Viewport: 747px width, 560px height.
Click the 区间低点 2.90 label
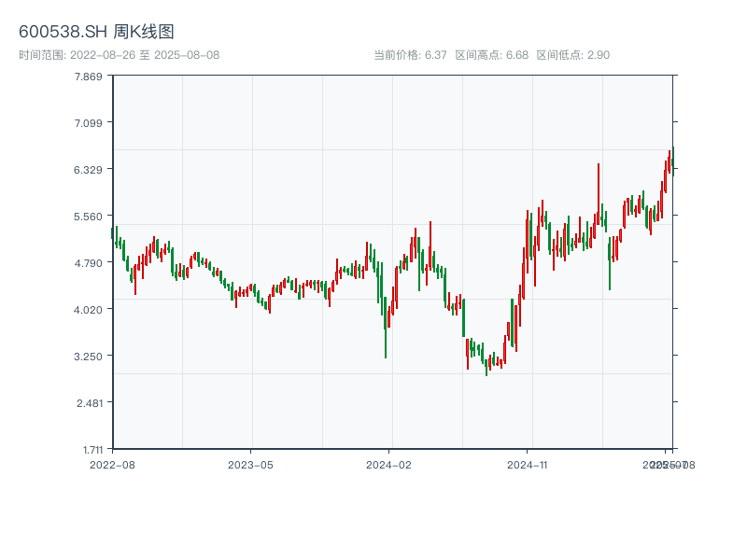coord(572,55)
